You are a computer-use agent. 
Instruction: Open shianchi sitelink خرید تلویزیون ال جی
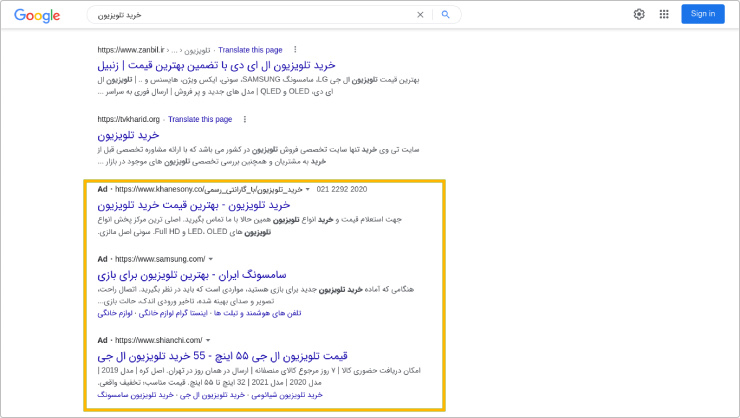[212, 395]
